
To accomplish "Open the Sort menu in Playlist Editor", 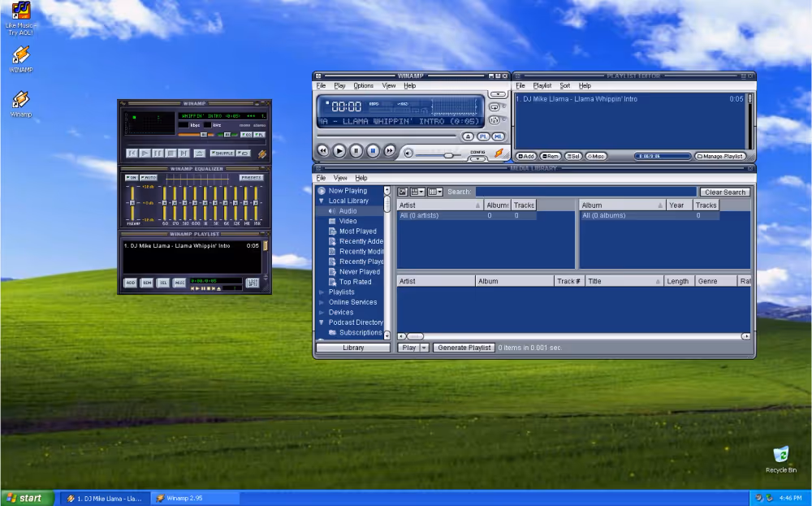I will 564,85.
